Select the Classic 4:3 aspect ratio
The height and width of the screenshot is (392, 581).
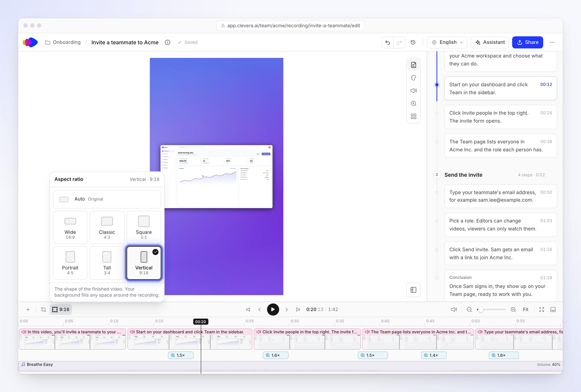click(x=107, y=227)
